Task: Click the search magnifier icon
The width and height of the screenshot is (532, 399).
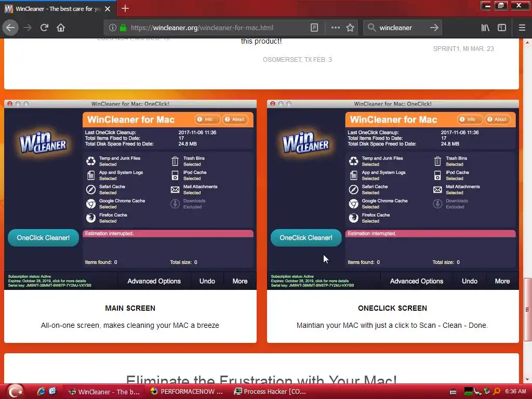Action: (371, 28)
